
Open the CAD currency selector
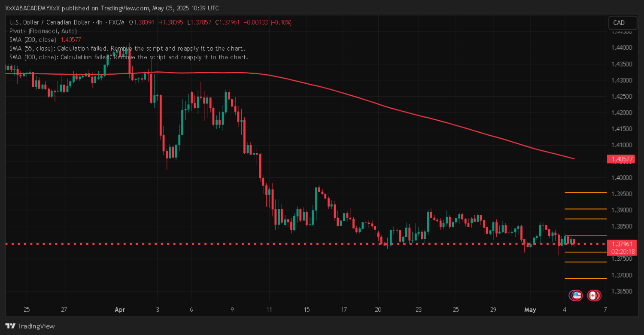(619, 23)
